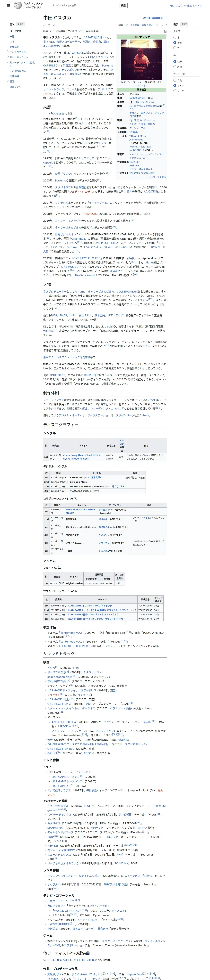Jump to 来歴 in the table of contents
The height and width of the screenshot is (980, 210).
tap(12, 37)
